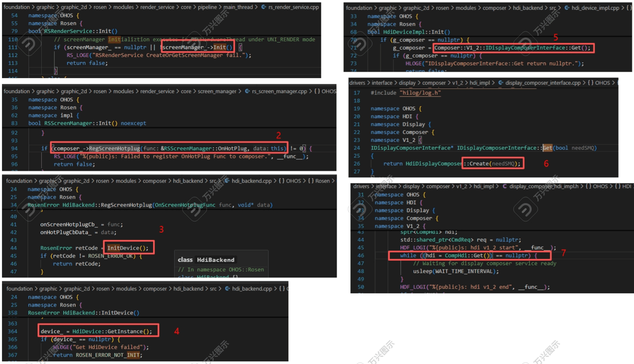Screen dimensions: 634x364
Task: Click line number 26 in the gutter
Action: [357, 164]
